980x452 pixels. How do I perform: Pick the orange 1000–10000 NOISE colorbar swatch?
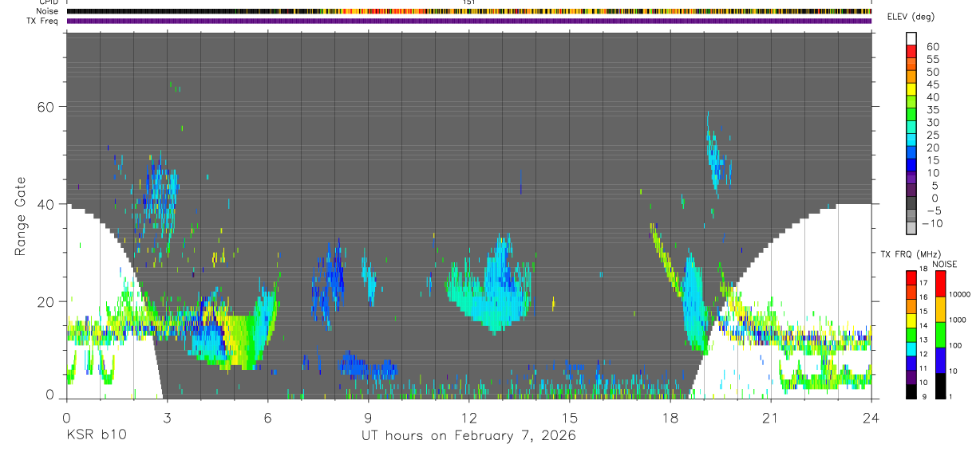click(x=941, y=309)
